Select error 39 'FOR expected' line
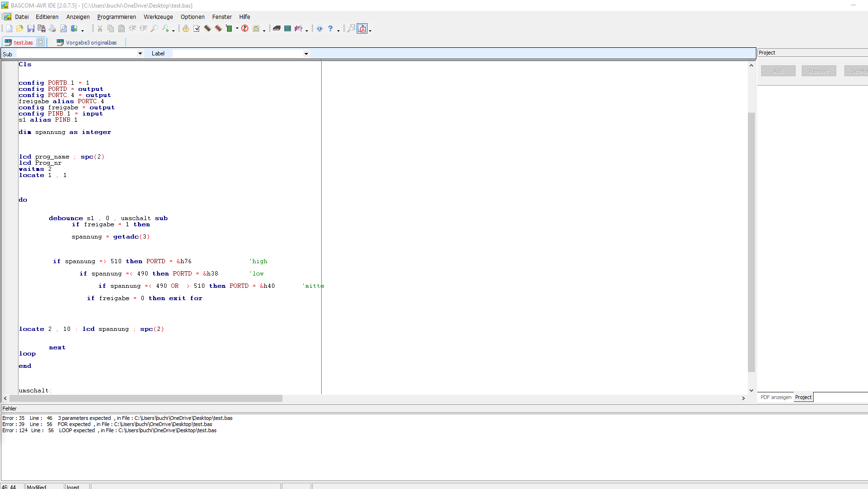This screenshot has width=868, height=489. (x=107, y=424)
